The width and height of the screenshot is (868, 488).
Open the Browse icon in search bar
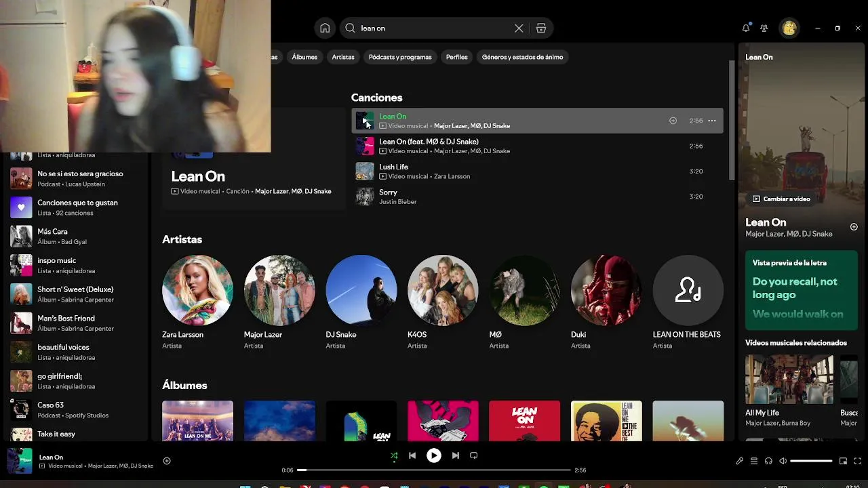(x=541, y=28)
